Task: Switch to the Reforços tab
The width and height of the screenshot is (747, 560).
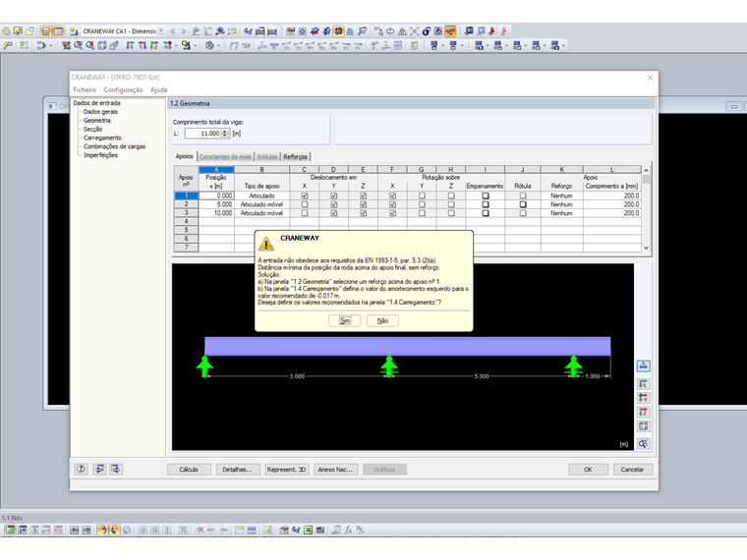Action: 296,156
